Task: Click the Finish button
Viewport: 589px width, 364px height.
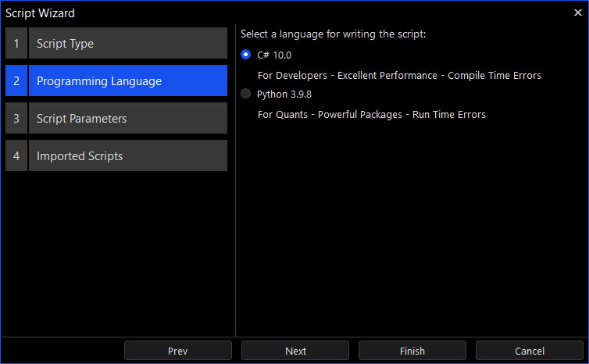Action: pos(412,351)
